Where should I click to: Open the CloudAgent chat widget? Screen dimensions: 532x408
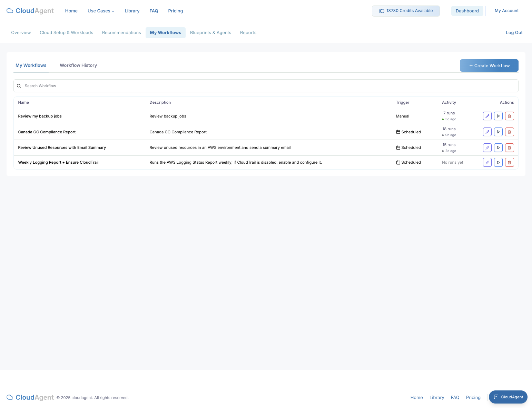click(508, 397)
